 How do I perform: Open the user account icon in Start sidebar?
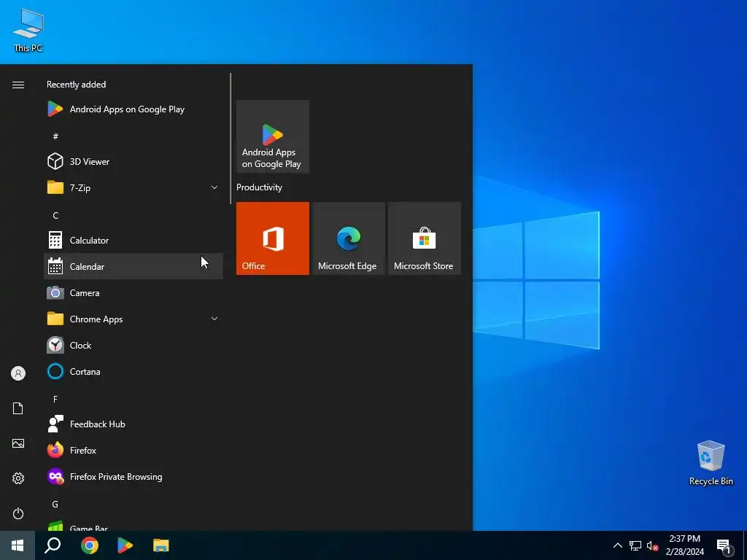[x=18, y=373]
